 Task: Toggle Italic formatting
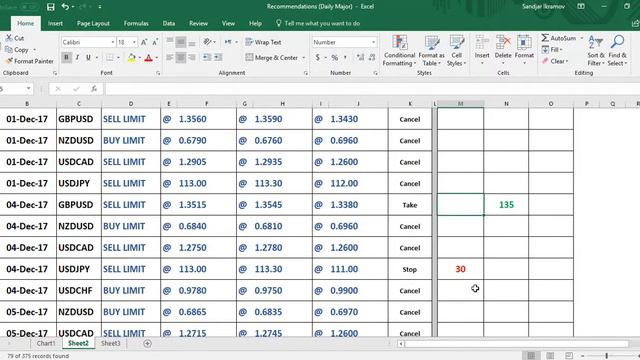77,58
